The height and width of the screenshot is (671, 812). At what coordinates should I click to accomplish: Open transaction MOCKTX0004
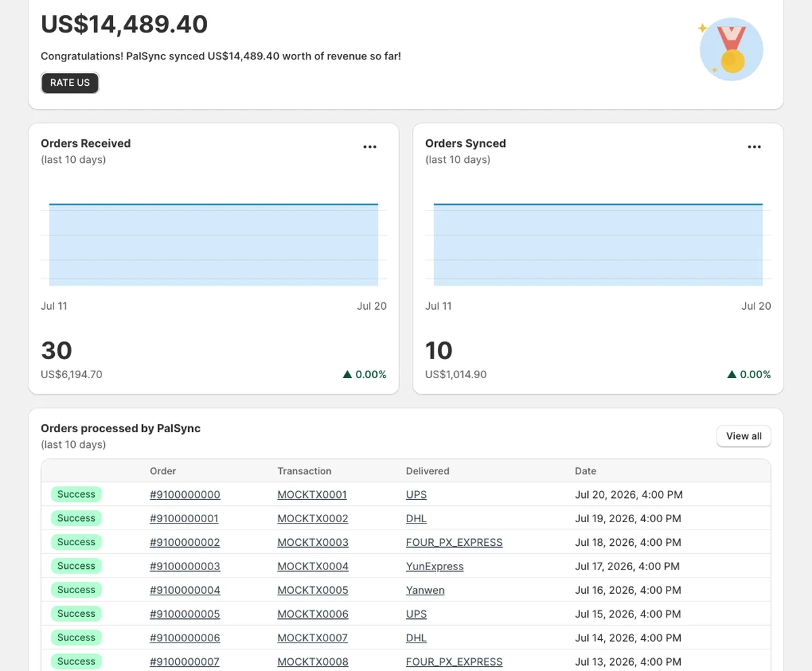313,566
